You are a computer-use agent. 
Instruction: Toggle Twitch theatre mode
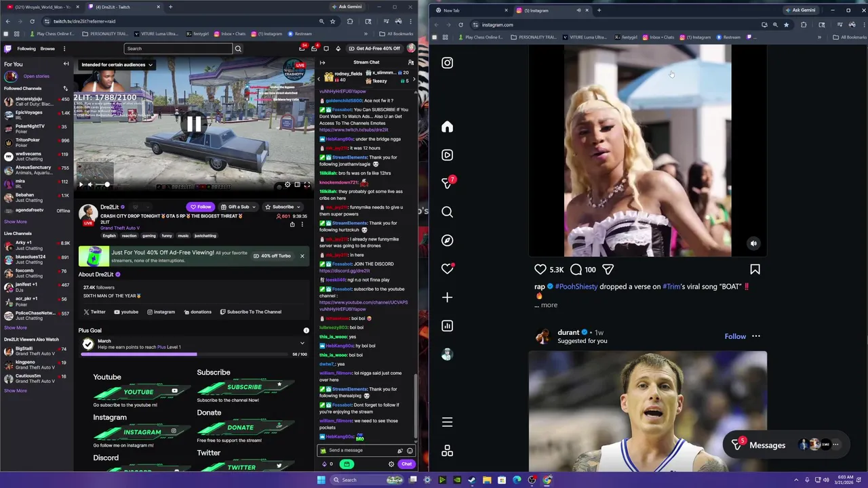click(297, 184)
